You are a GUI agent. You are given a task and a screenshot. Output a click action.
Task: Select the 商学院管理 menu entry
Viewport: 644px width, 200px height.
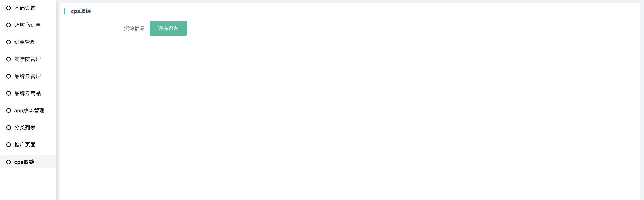28,59
